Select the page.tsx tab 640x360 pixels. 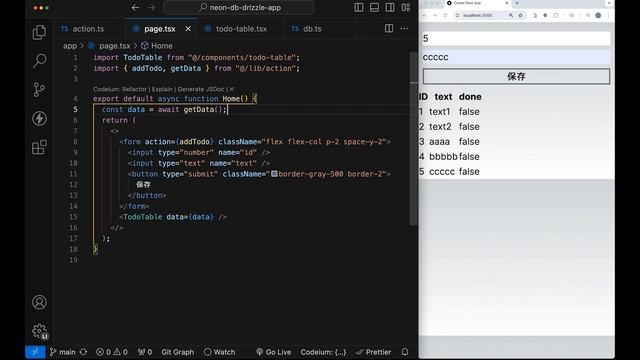tap(160, 29)
